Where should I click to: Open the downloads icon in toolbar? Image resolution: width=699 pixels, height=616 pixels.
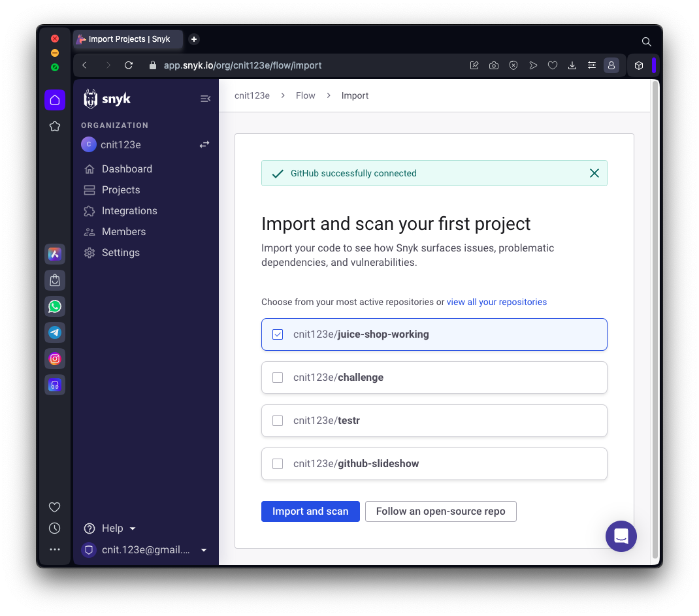(572, 65)
